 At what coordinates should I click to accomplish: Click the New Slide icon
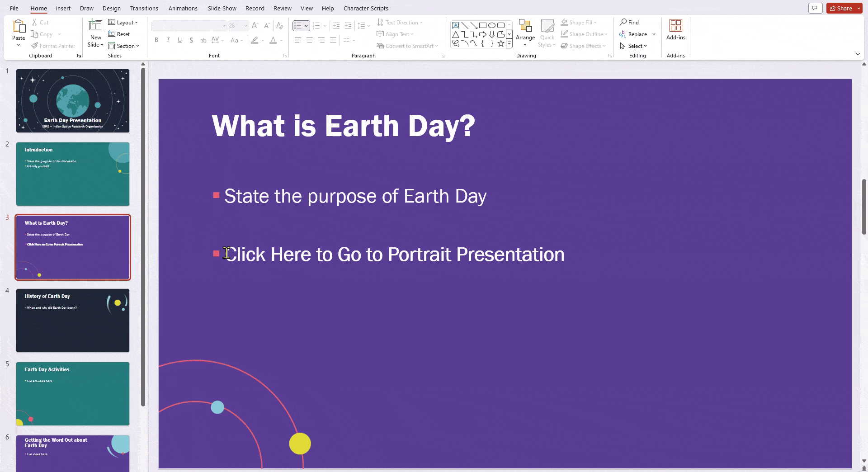[95, 26]
